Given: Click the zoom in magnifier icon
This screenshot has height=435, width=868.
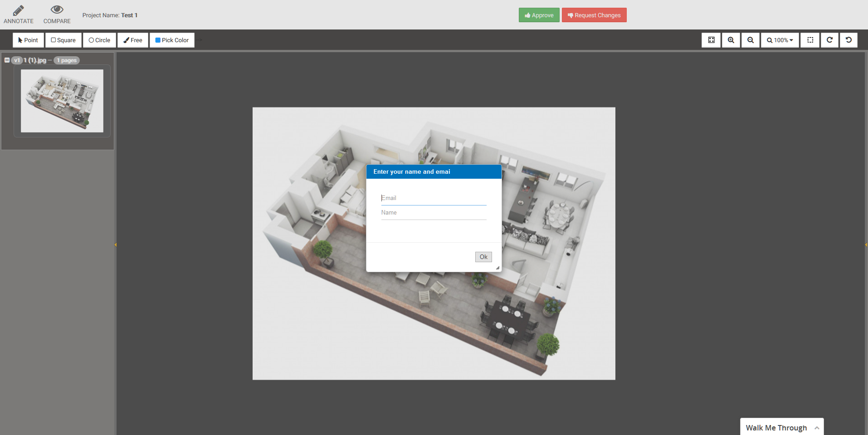Looking at the screenshot, I should tap(731, 40).
